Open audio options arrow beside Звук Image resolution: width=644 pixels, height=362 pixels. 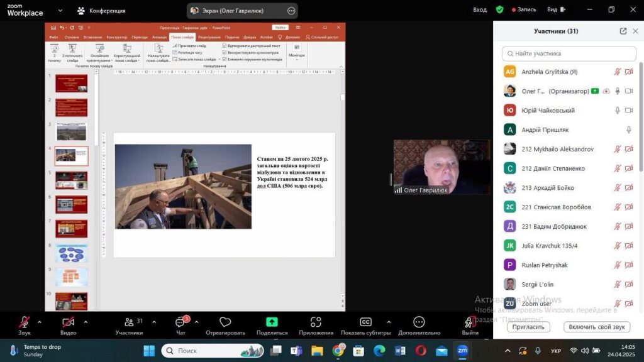click(40, 322)
